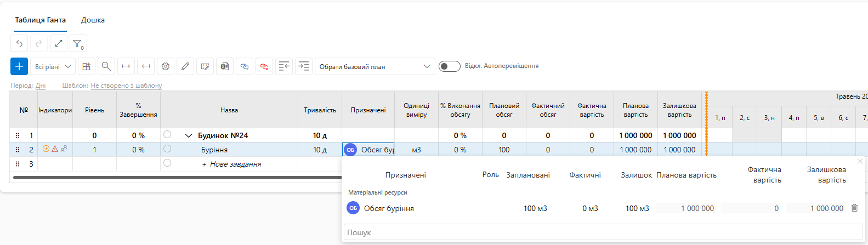Screen dimensions: 868x245
Task: Click the Дні period link
Action: (41, 86)
